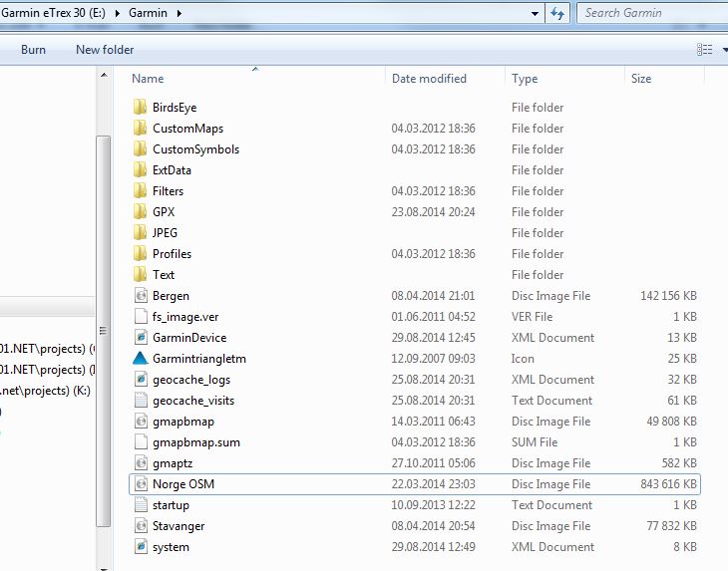Click the Stavanger disc image icon
This screenshot has width=728, height=571.
click(141, 525)
